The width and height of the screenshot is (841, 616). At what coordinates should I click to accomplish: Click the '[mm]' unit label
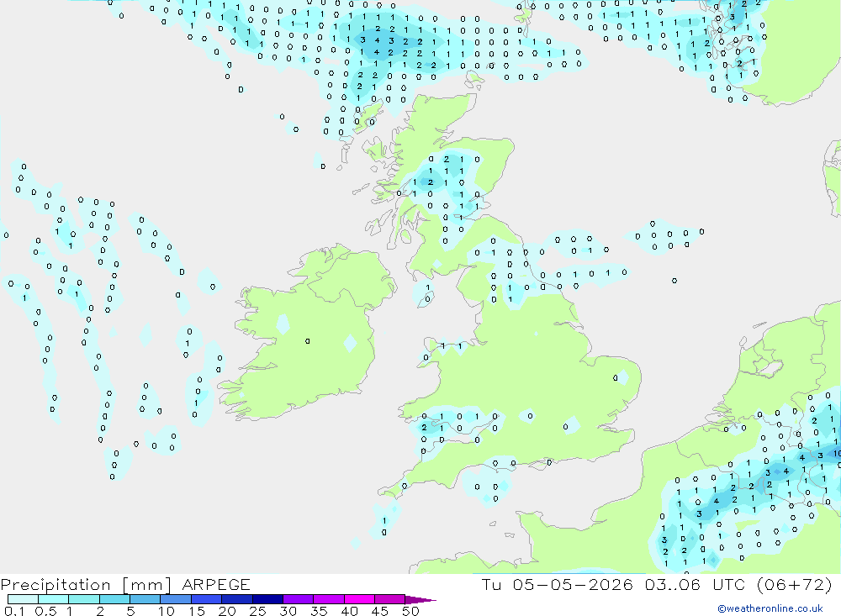147,584
